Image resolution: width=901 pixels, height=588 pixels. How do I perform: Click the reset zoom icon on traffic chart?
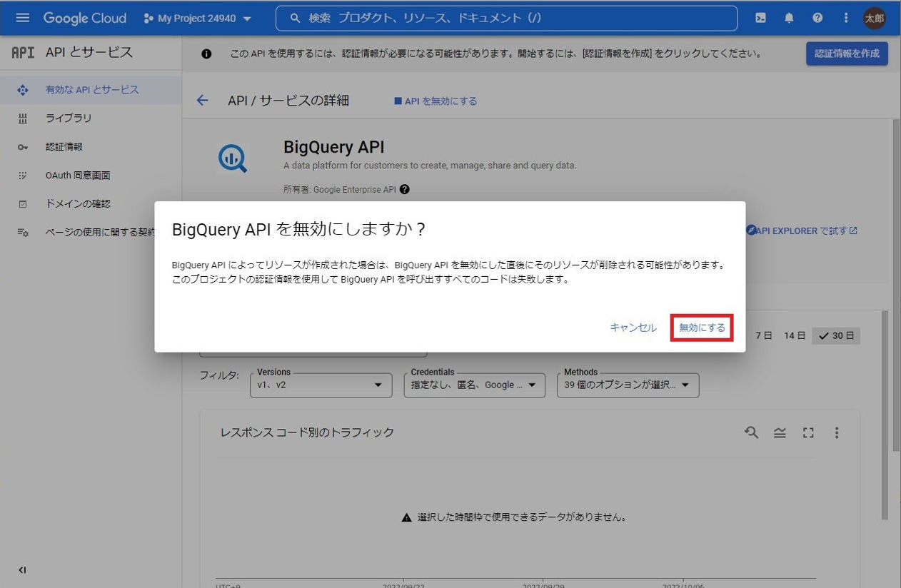tap(751, 432)
